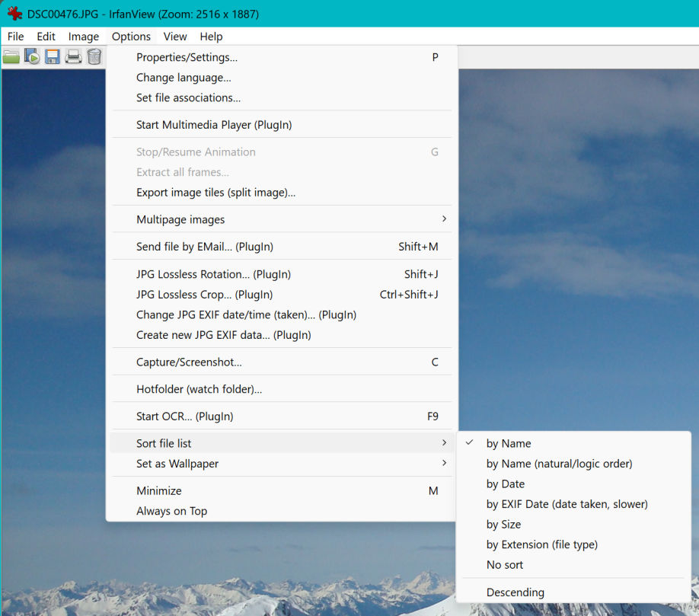This screenshot has height=616, width=699.
Task: Toggle Descending sort order
Action: click(515, 592)
